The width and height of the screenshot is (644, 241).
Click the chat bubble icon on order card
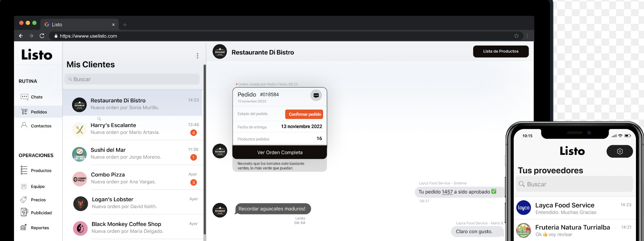[x=316, y=95]
